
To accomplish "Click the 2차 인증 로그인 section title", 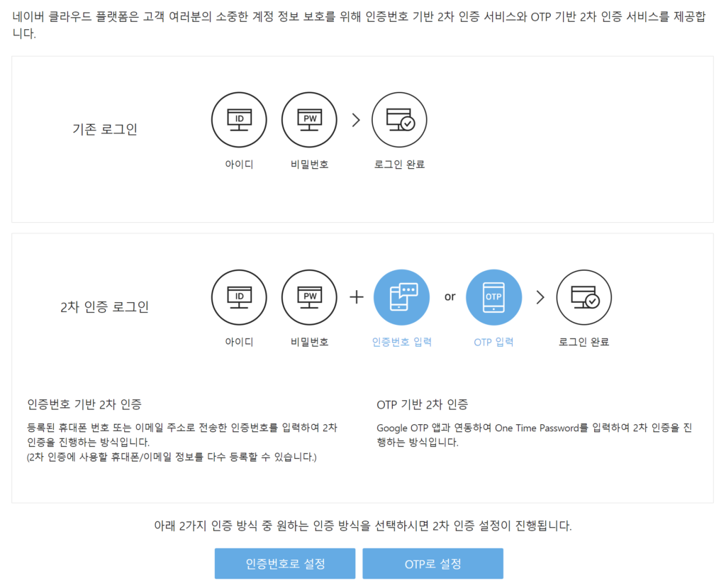I will coord(105,306).
